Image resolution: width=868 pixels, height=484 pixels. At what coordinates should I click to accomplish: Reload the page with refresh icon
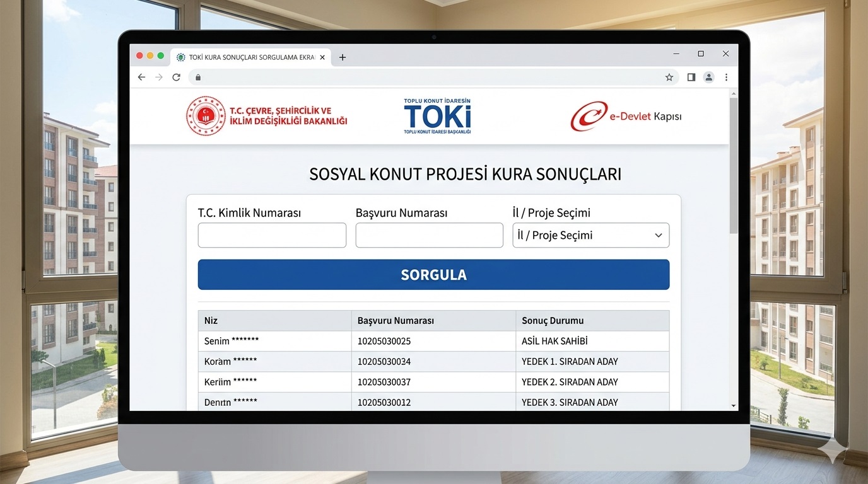click(177, 77)
